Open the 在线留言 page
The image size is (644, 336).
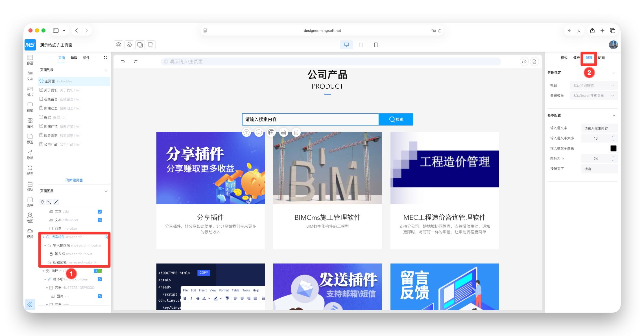tap(74, 99)
